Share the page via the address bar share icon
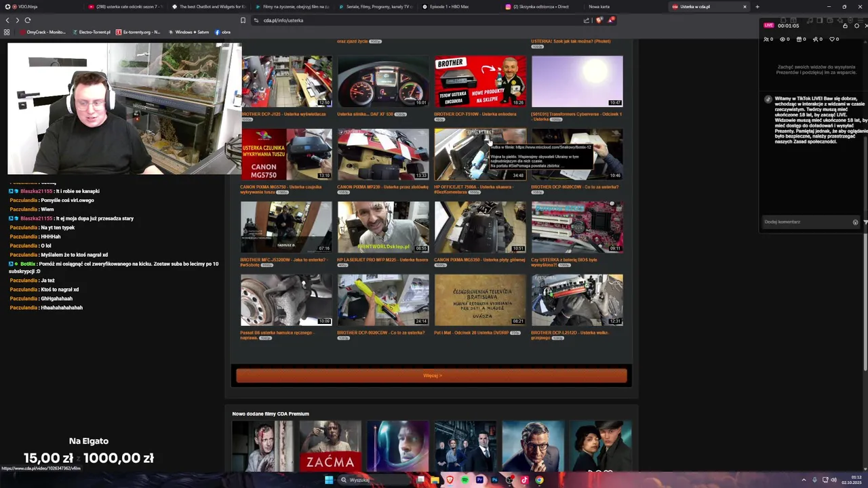 [587, 20]
